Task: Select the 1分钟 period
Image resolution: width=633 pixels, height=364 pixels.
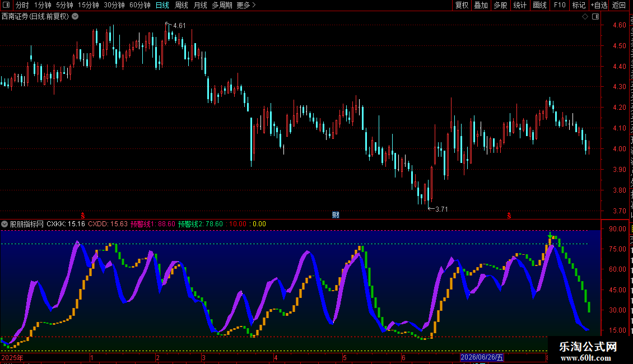Action: [43, 5]
